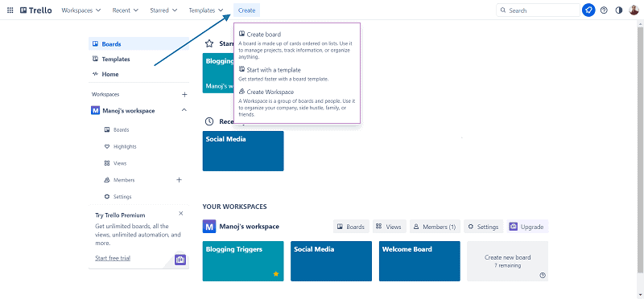644x299 pixels.
Task: Click the Views button in Your Workspaces
Action: (x=390, y=227)
